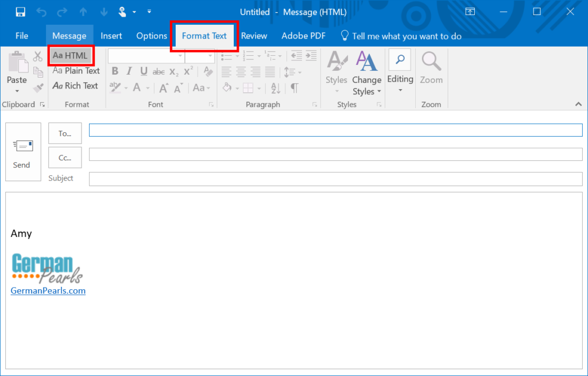Click Shrink Font icon
This screenshot has width=588, height=376.
point(179,88)
